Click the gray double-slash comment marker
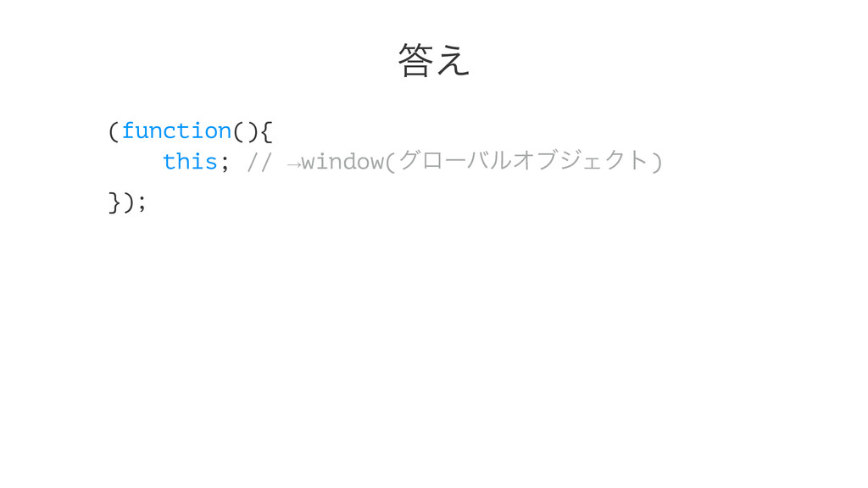 click(x=259, y=162)
